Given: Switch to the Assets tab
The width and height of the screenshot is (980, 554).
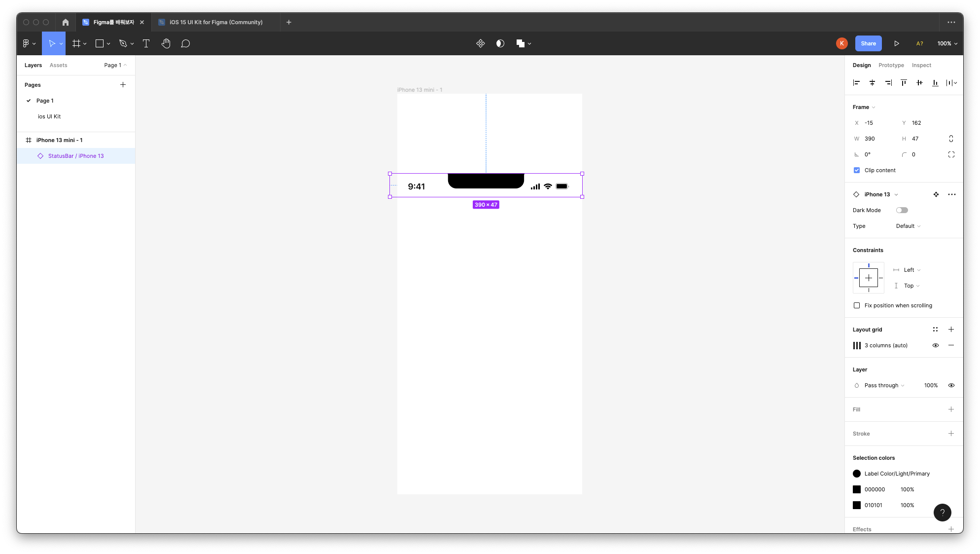Looking at the screenshot, I should click(x=58, y=65).
